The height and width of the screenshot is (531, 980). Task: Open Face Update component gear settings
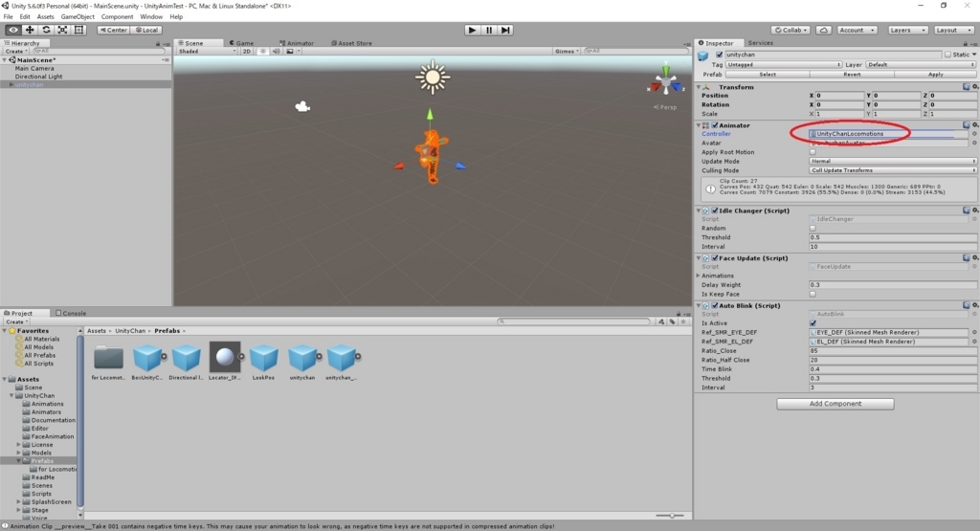(974, 258)
